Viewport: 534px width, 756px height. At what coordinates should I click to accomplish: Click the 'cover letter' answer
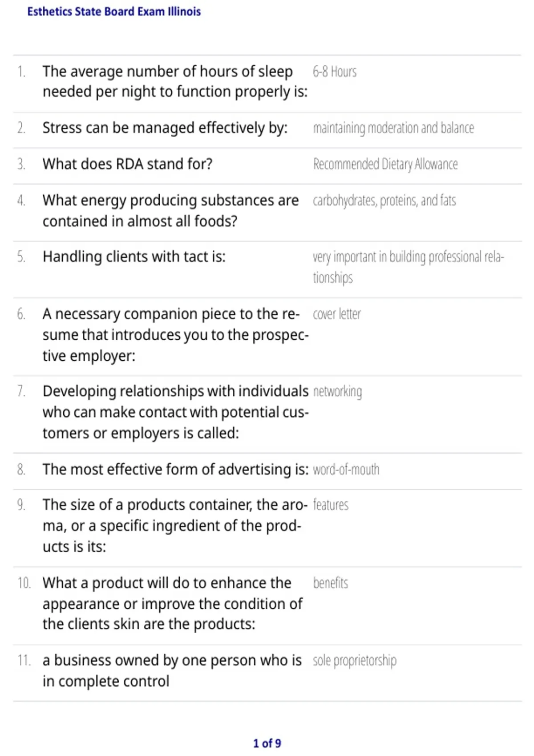pyautogui.click(x=337, y=314)
